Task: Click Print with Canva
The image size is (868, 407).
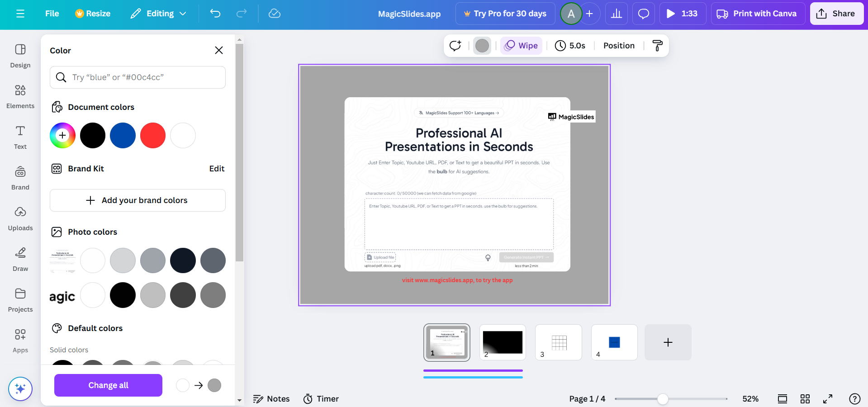Action: (758, 14)
